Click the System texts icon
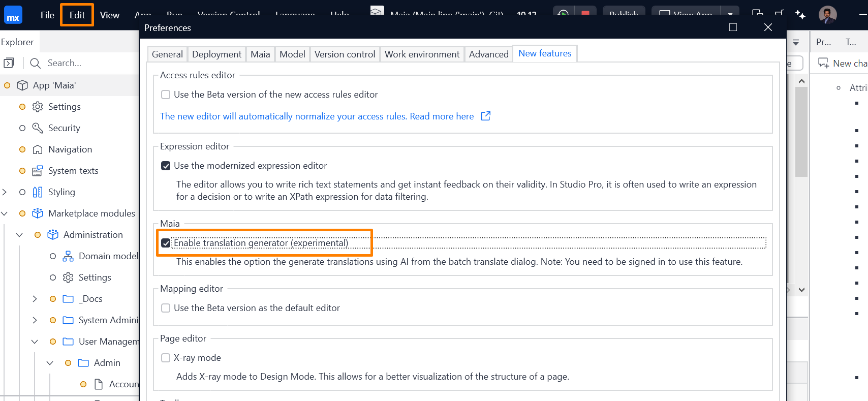The height and width of the screenshot is (401, 868). pyautogui.click(x=38, y=171)
